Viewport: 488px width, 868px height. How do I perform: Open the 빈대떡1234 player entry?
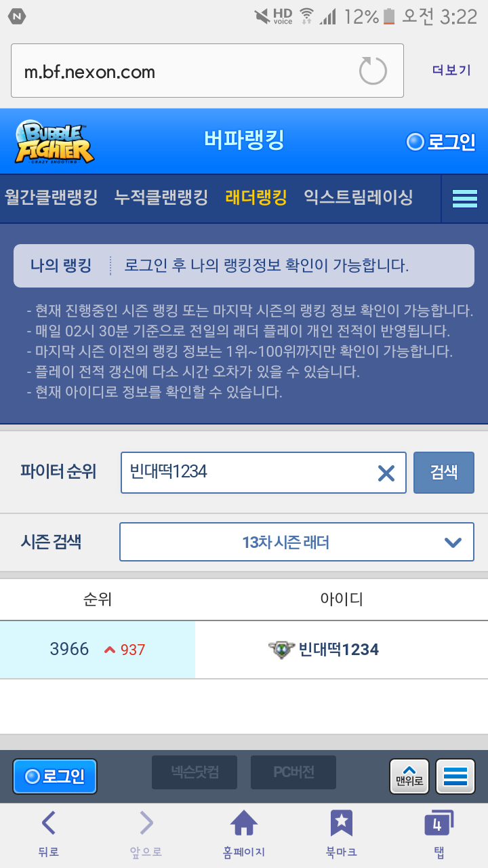(324, 650)
